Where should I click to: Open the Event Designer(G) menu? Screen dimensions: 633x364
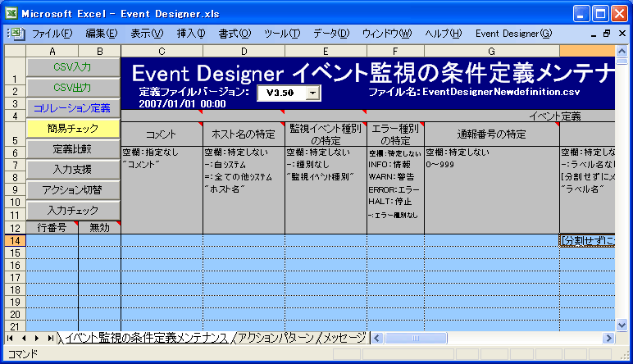pyautogui.click(x=513, y=34)
